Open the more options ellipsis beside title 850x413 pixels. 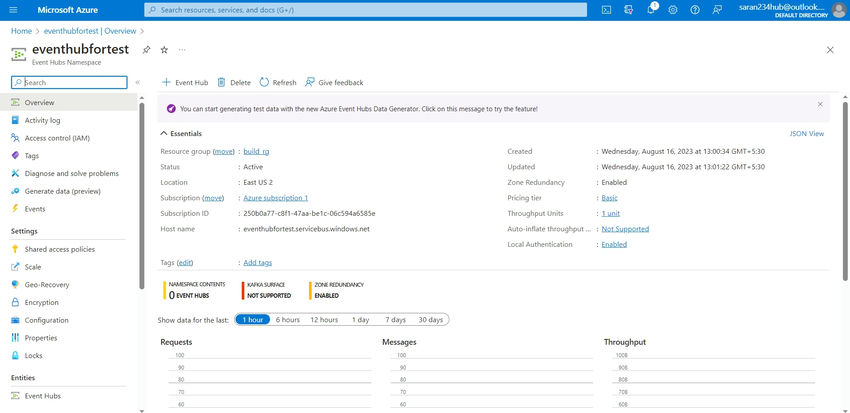tap(182, 50)
